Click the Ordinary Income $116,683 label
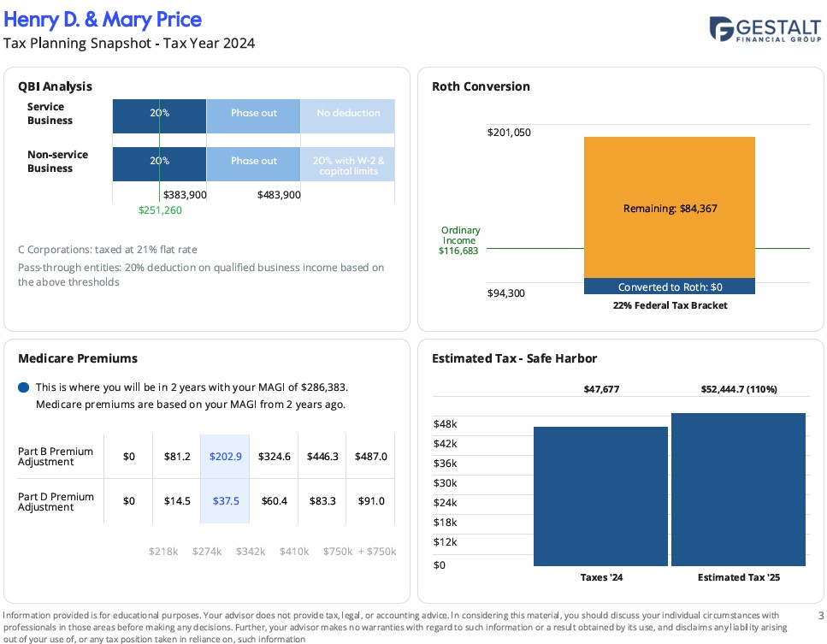Screen dimensions: 827x644 [459, 240]
